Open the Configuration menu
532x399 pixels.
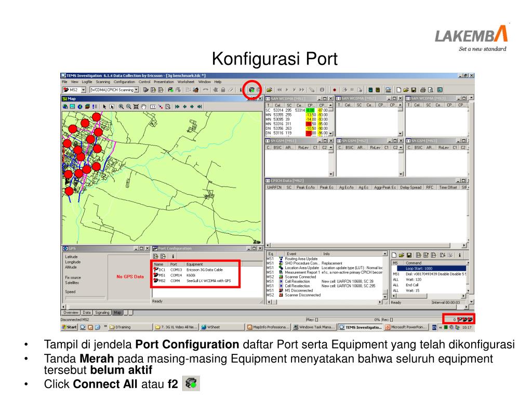click(x=124, y=82)
